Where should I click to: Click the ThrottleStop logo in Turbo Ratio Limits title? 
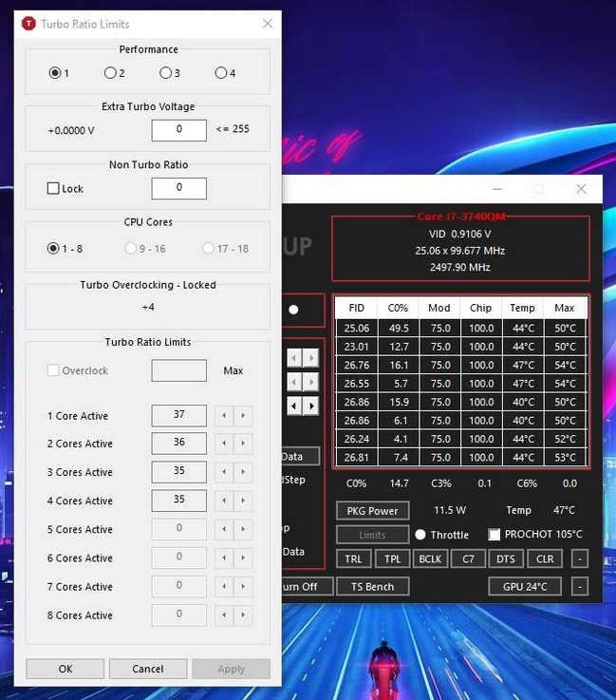(28, 24)
